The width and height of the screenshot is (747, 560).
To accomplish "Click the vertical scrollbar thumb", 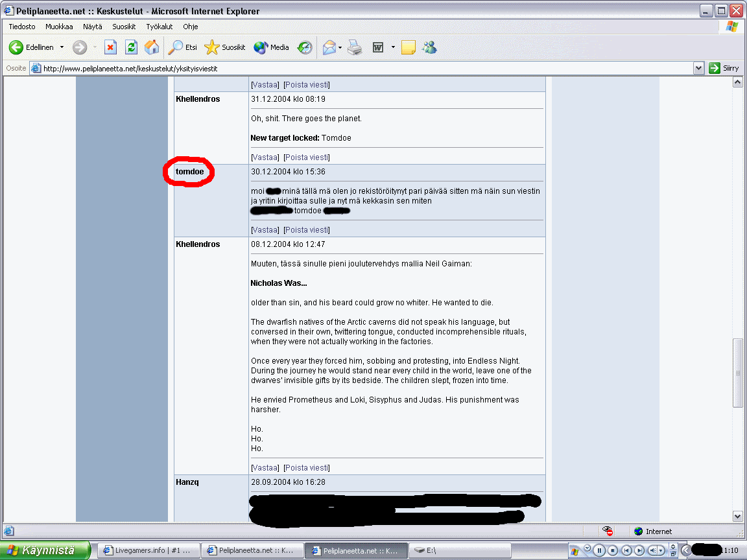I will (x=737, y=373).
